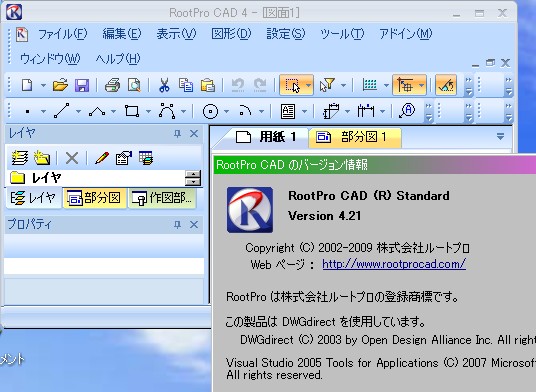Toggle the snap mode icon
Screen dimensions: 536x392
point(405,85)
